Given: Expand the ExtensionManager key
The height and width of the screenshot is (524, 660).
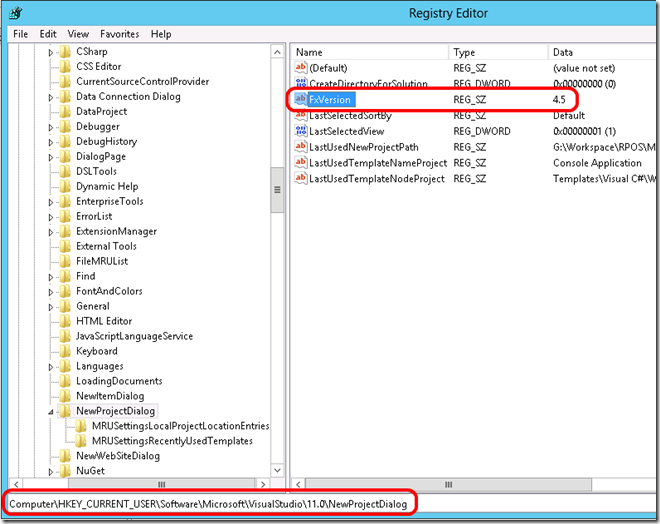Looking at the screenshot, I should [x=51, y=232].
